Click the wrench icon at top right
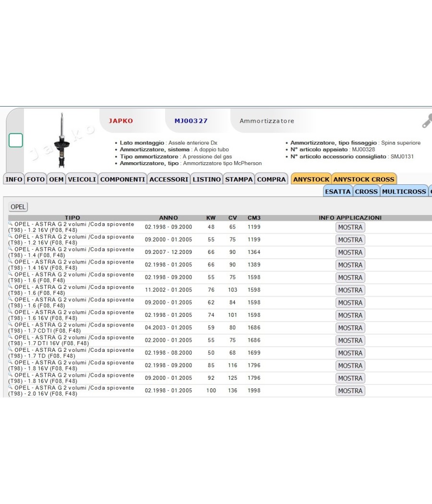 click(x=427, y=121)
